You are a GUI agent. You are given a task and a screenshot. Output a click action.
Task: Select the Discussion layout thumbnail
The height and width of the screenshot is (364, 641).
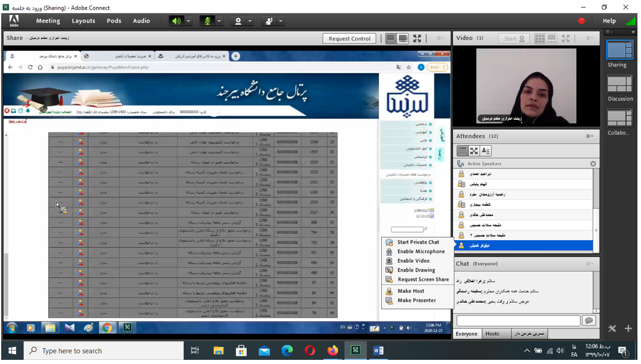620,85
